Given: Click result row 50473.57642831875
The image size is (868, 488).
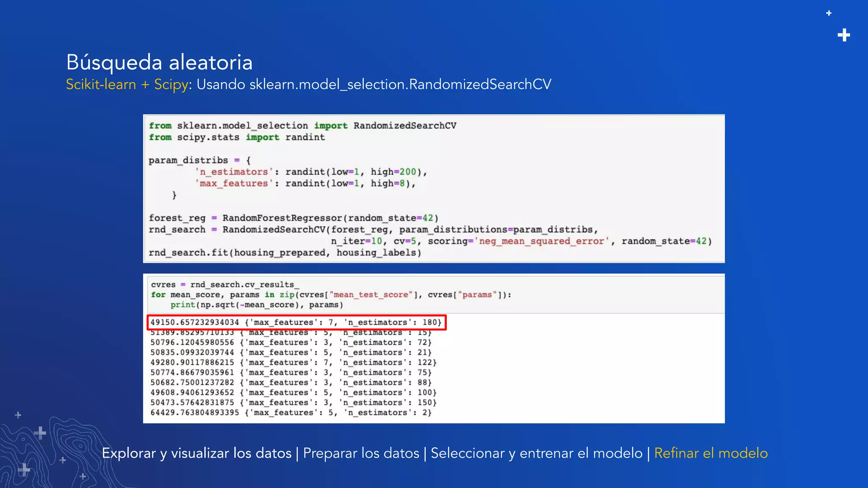Looking at the screenshot, I should coord(293,403).
